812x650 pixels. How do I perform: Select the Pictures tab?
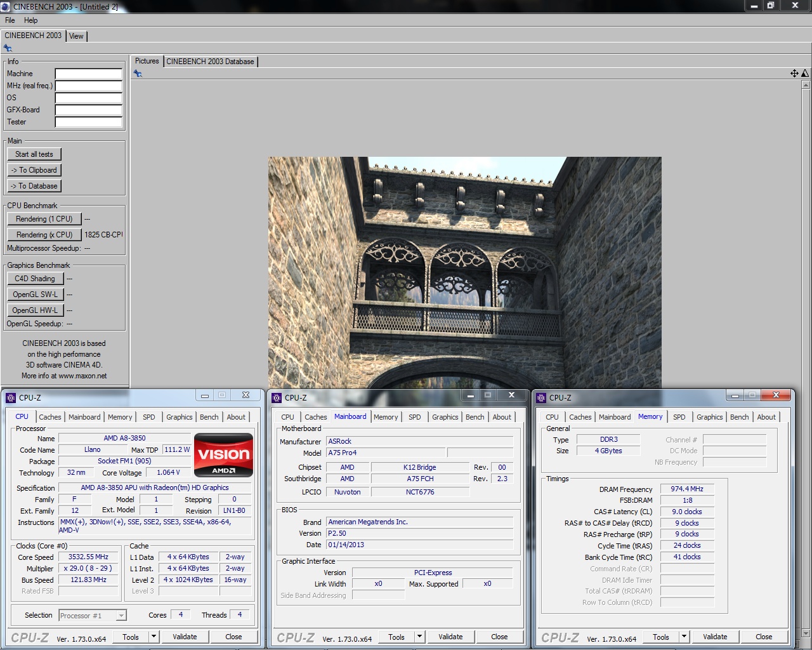(x=147, y=61)
